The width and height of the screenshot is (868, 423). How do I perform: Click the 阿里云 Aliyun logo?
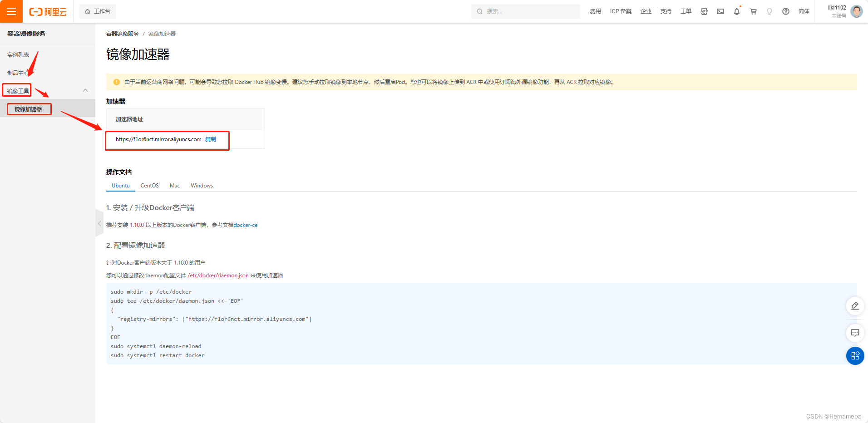(x=48, y=12)
